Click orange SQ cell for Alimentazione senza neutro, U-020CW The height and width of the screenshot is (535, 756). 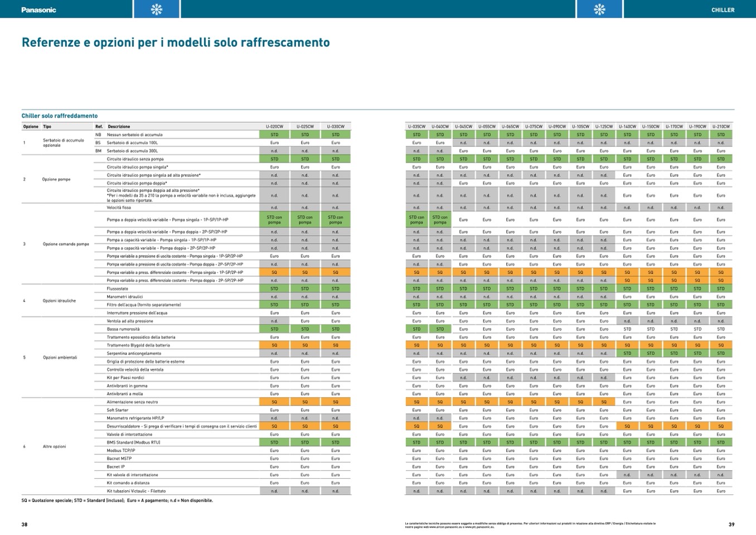click(x=274, y=402)
